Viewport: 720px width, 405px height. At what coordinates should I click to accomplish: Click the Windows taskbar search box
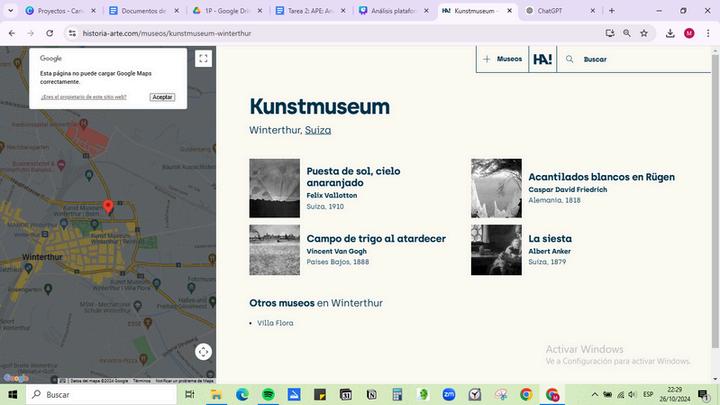click(101, 394)
